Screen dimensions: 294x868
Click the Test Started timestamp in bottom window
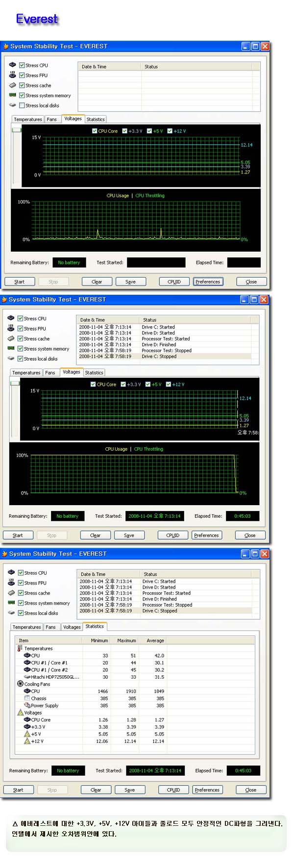pos(155,770)
